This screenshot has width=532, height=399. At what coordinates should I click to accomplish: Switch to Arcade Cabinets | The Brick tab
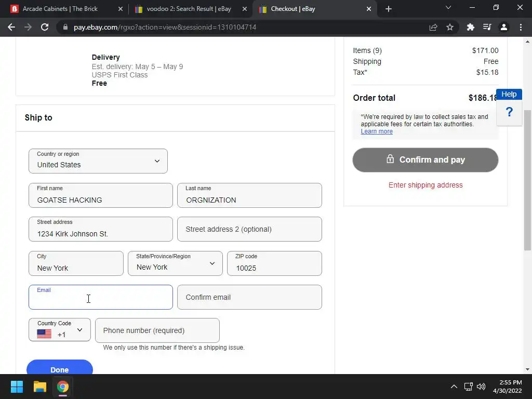point(60,9)
